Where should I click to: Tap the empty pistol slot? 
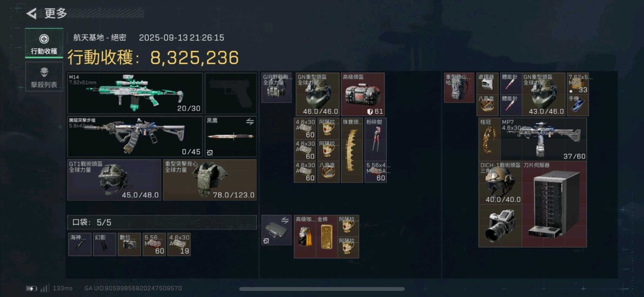[231, 93]
